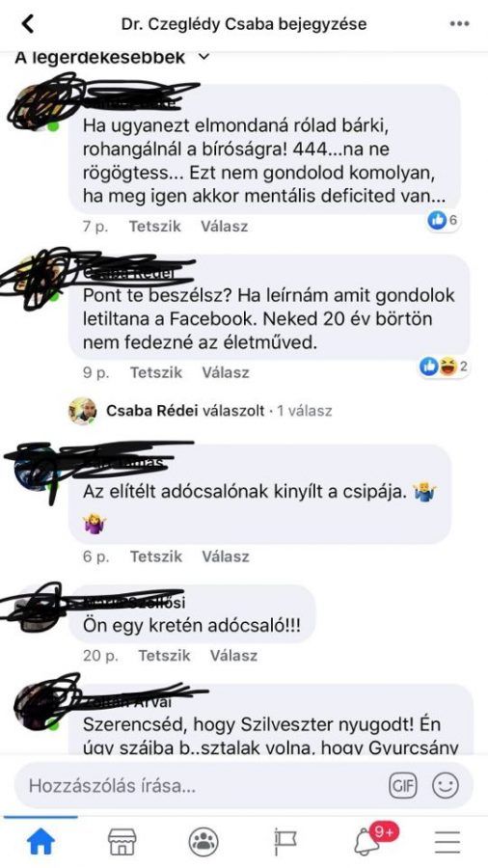View like and haha reactions count 2
Viewport: 488px width, 868px height.
[x=445, y=366]
